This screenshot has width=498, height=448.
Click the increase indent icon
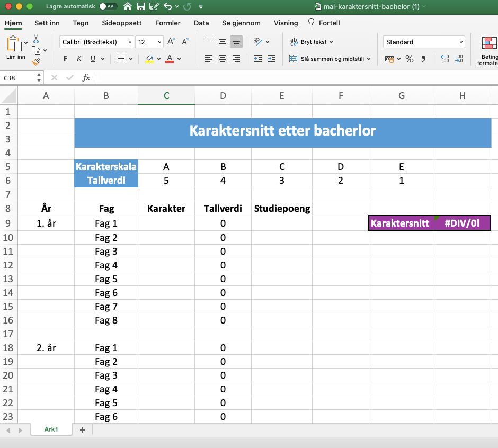click(272, 59)
